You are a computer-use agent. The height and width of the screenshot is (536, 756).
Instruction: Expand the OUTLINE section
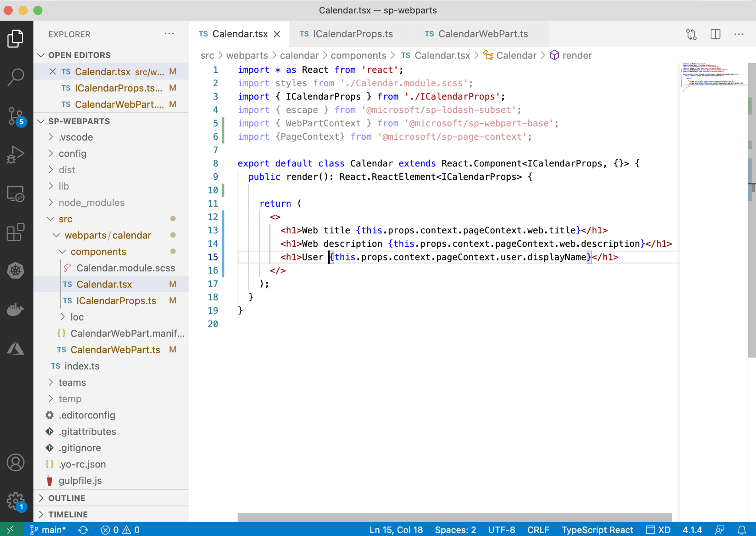[66, 498]
